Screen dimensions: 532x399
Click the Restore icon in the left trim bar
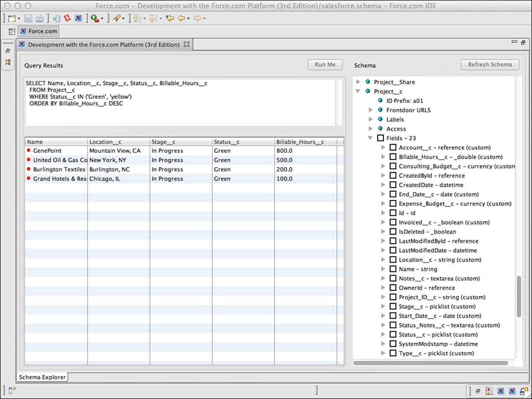coord(8,51)
